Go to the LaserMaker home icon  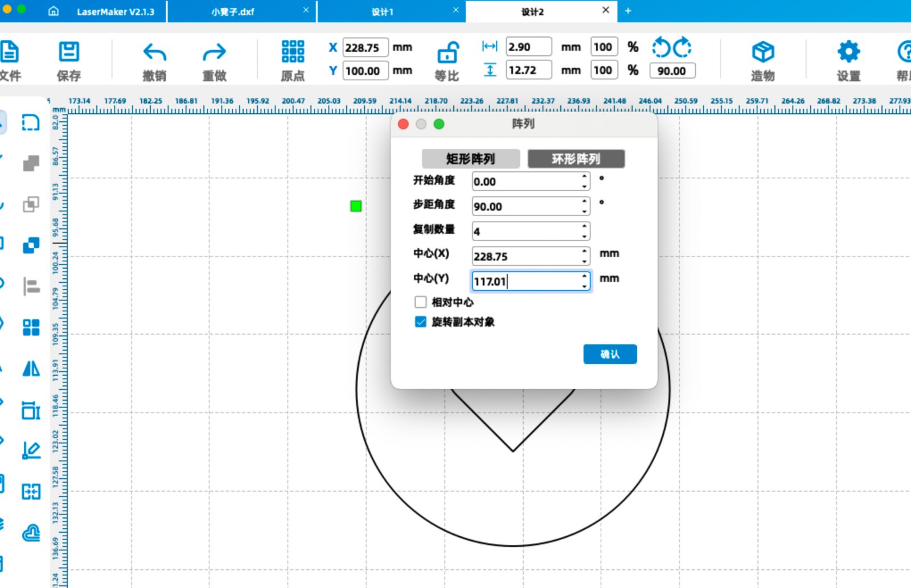(54, 11)
